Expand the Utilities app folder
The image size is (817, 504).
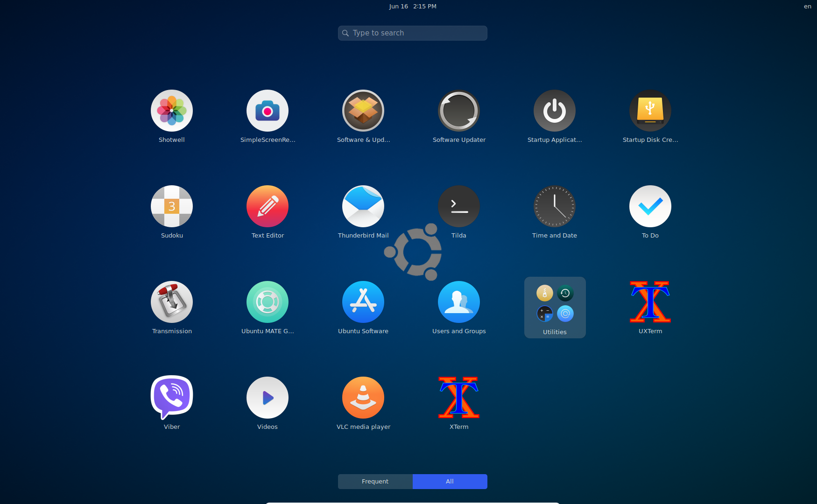[555, 307]
